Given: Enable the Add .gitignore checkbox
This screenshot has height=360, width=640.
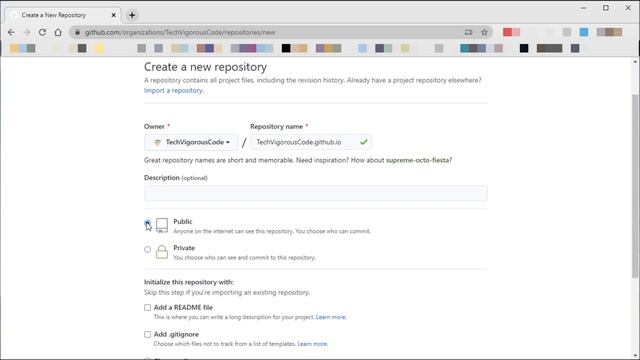Looking at the screenshot, I should pos(147,334).
